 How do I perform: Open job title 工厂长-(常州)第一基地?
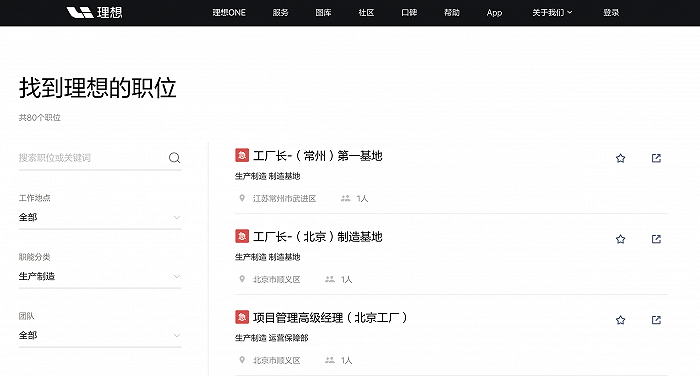317,155
